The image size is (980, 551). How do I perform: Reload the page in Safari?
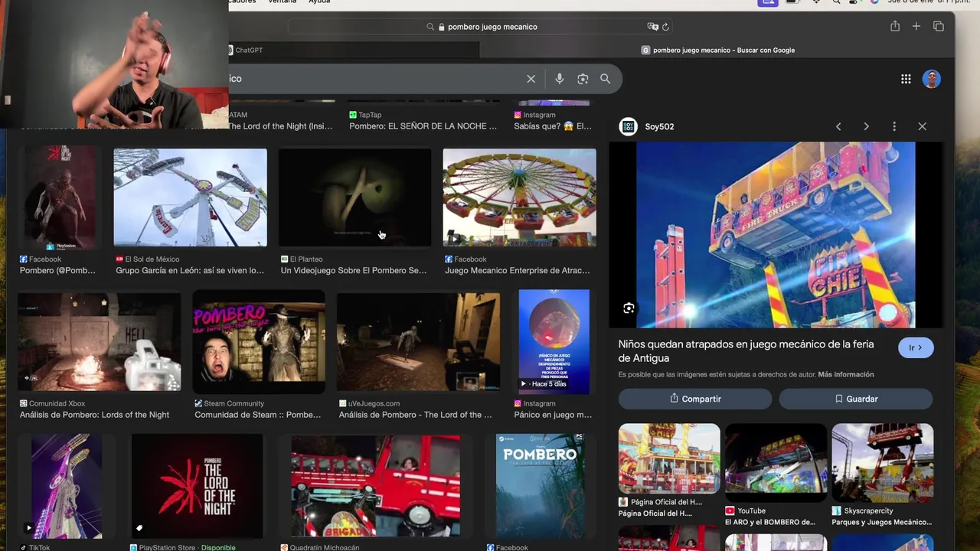(665, 27)
